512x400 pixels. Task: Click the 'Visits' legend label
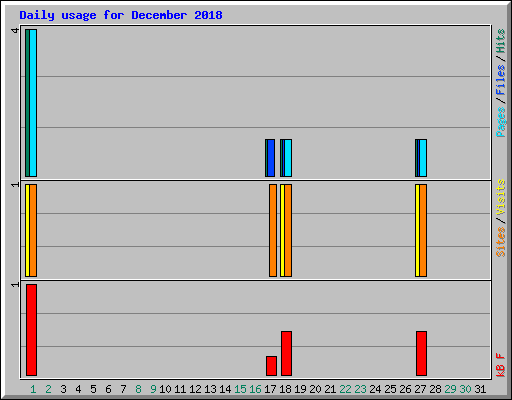click(501, 197)
